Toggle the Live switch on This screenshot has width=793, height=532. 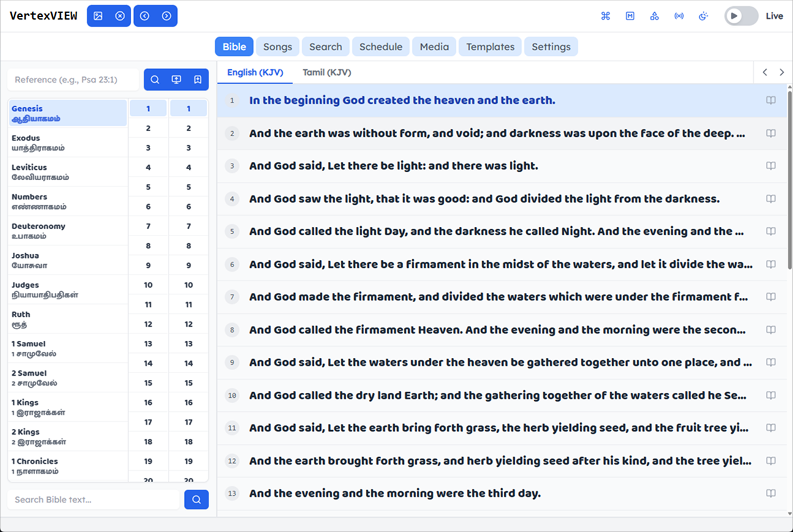click(x=741, y=16)
